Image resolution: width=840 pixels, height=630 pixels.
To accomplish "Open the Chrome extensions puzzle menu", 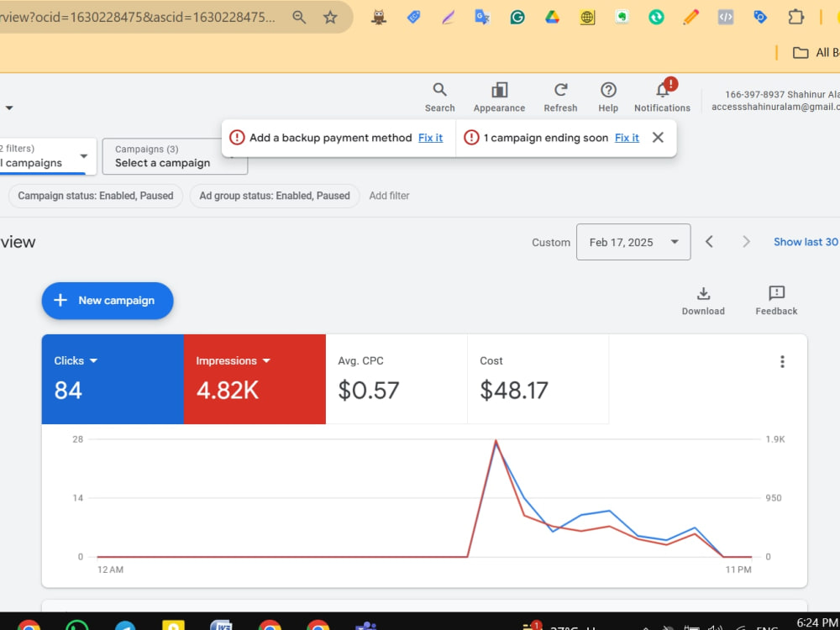I will 796,17.
